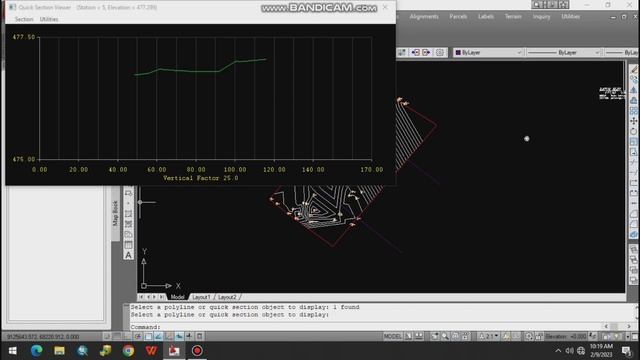
Task: Open the Inquiry menu
Action: [x=541, y=17]
